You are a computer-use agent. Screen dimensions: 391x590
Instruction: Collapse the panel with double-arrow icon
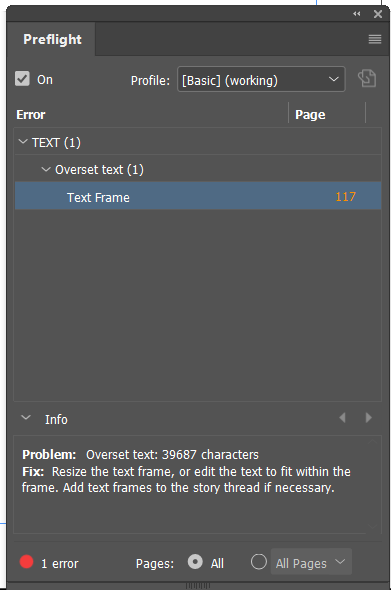click(x=357, y=14)
